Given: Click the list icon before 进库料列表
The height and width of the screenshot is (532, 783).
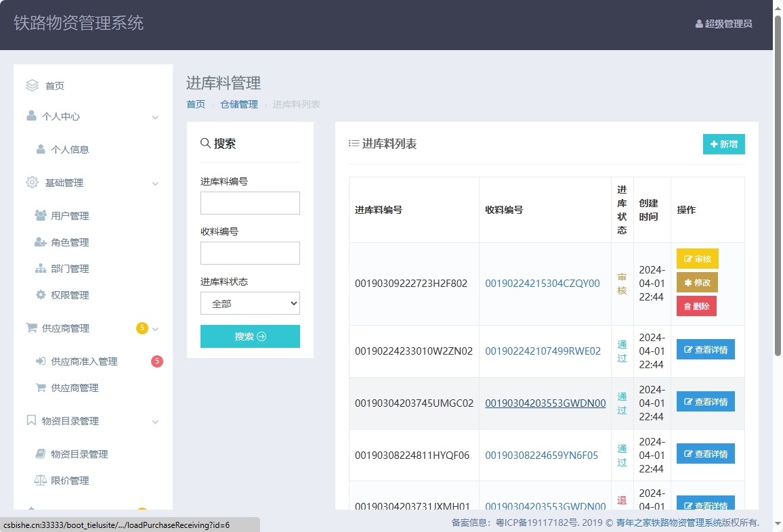Looking at the screenshot, I should coord(354,143).
